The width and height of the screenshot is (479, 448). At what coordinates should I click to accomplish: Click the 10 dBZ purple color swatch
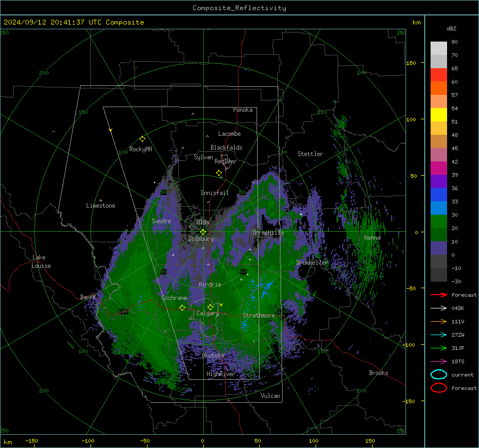(x=439, y=248)
